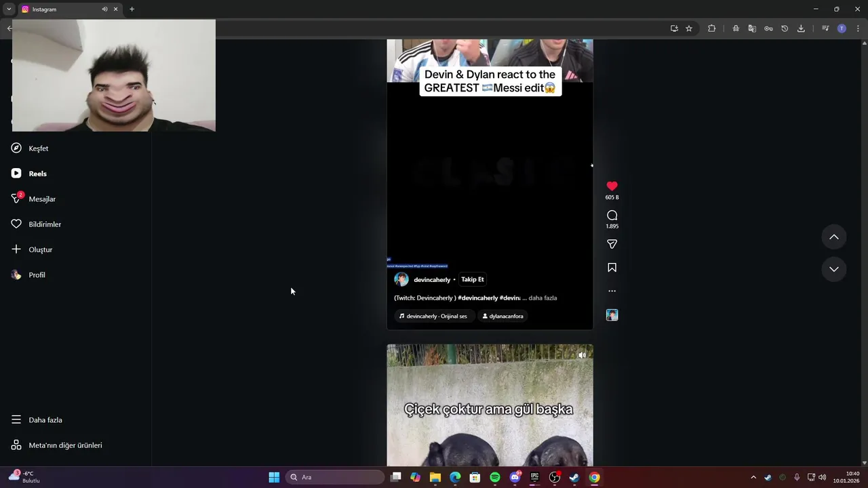This screenshot has width=868, height=488.
Task: Open Spotify from the taskbar
Action: click(495, 477)
